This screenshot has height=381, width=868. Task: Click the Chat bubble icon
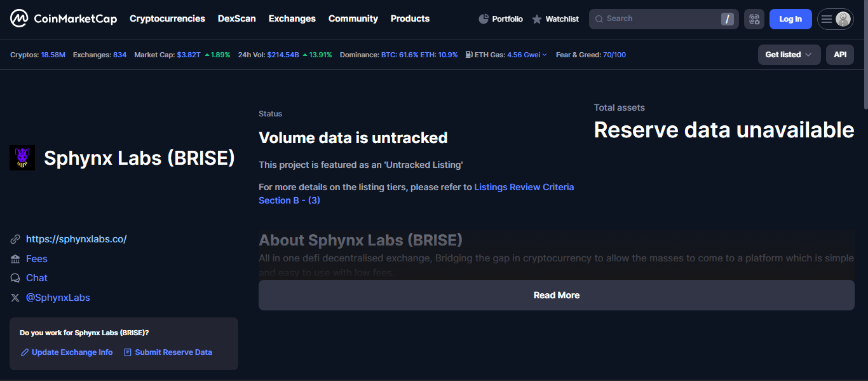(x=15, y=278)
